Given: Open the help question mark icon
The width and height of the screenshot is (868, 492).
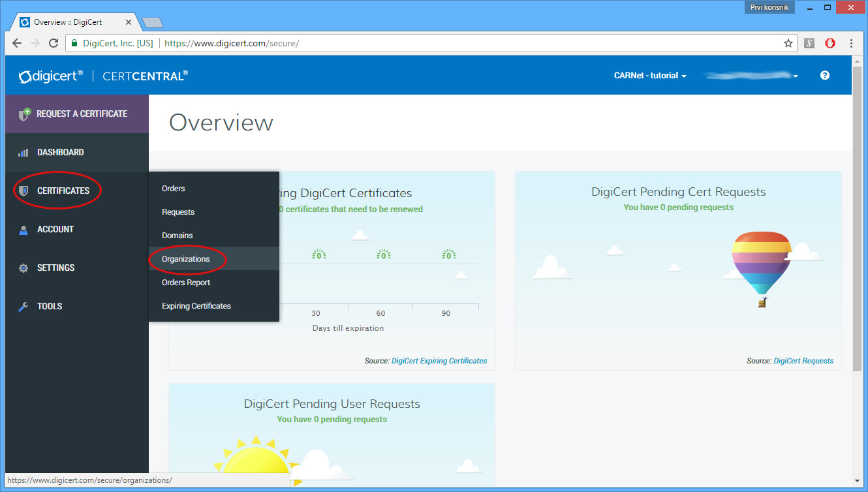Looking at the screenshot, I should [825, 76].
